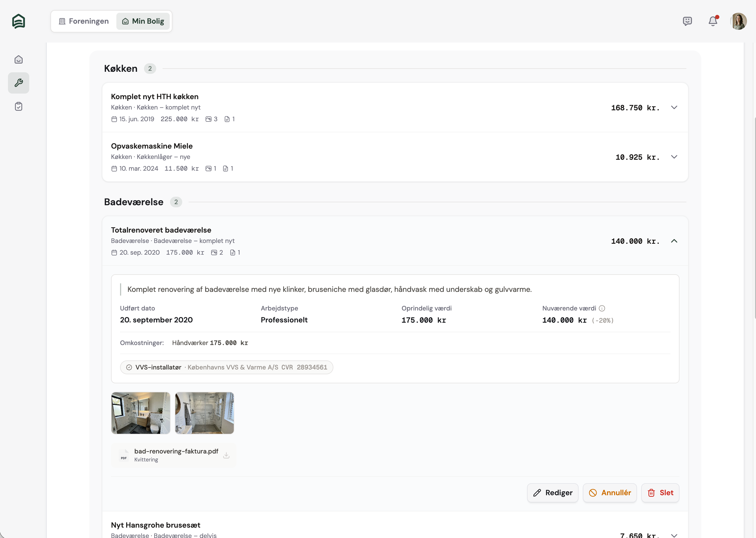Open the second shower photo thumbnail
Viewport: 756px width, 538px height.
204,413
